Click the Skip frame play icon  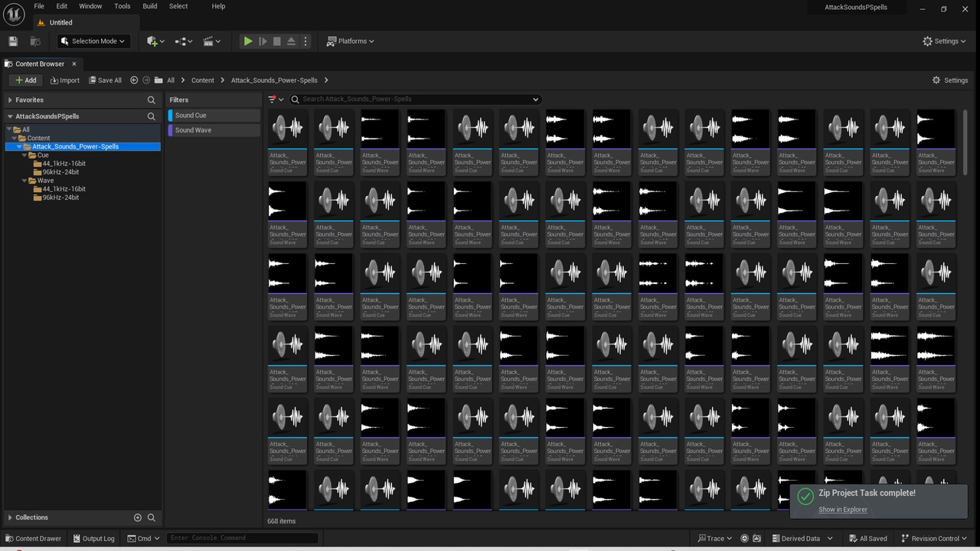(263, 41)
